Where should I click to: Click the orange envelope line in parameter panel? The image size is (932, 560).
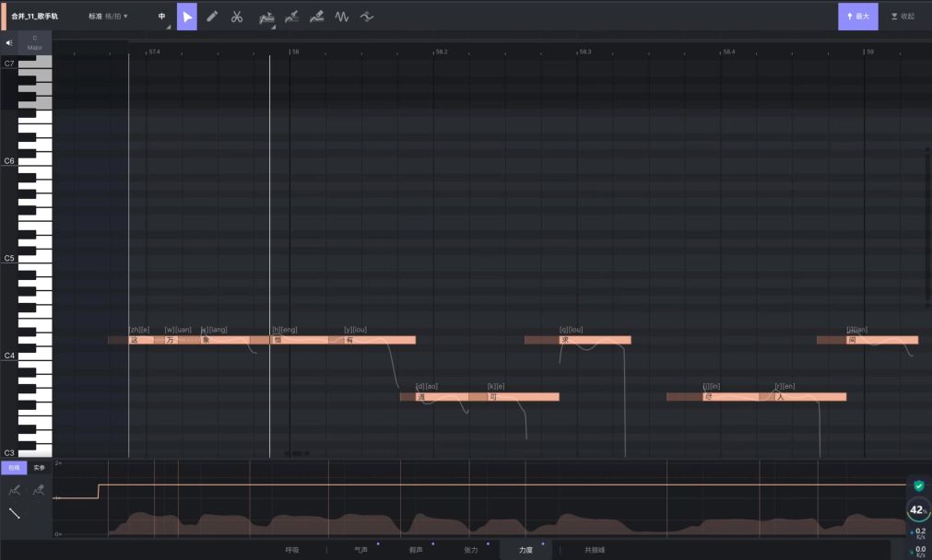[x=461, y=484]
